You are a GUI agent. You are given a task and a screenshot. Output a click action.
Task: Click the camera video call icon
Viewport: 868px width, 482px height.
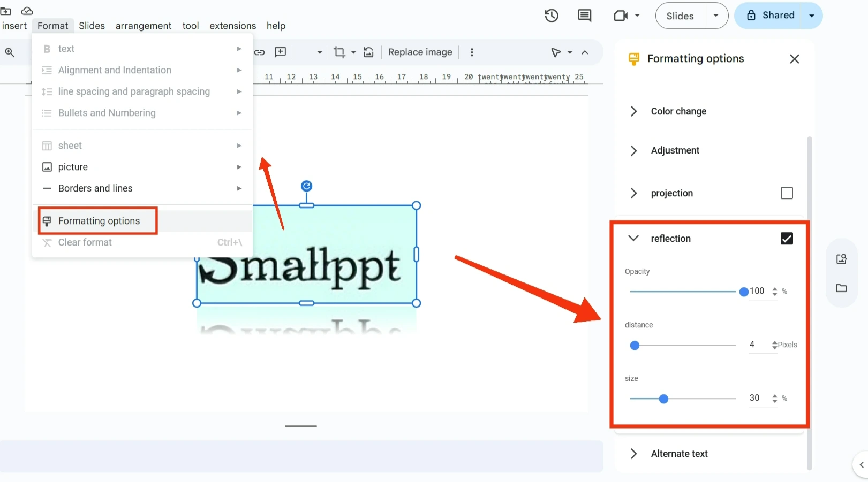[x=621, y=16]
